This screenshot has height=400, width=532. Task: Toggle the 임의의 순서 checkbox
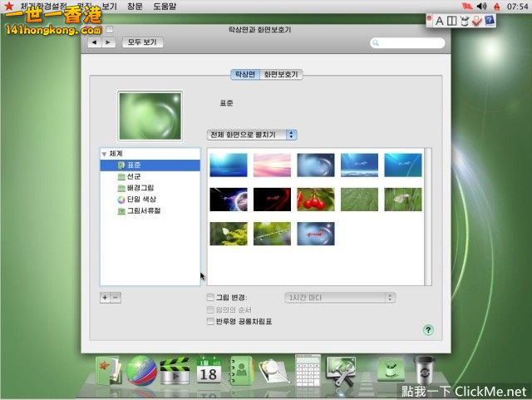point(210,309)
